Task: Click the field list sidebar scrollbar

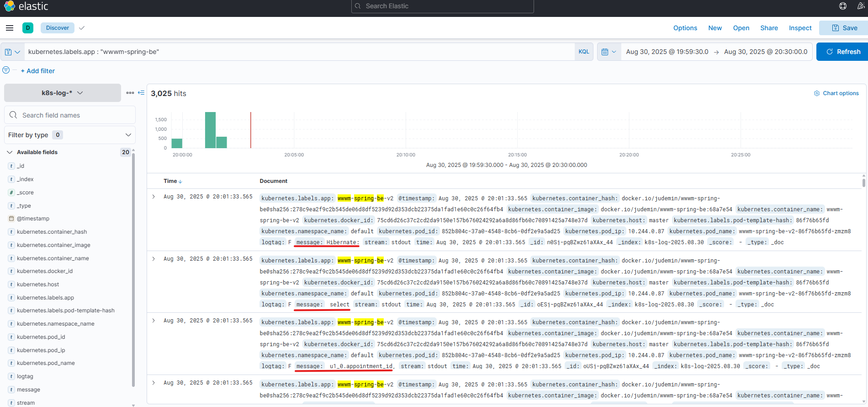Action: click(133, 270)
